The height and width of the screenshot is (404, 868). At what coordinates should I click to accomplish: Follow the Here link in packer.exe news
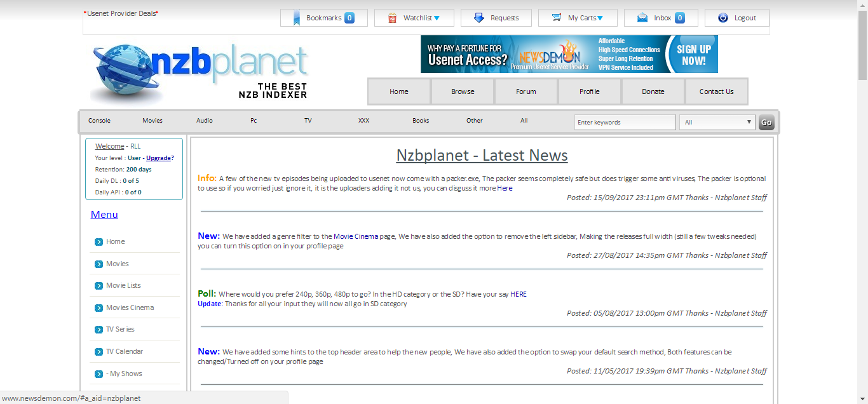click(505, 188)
